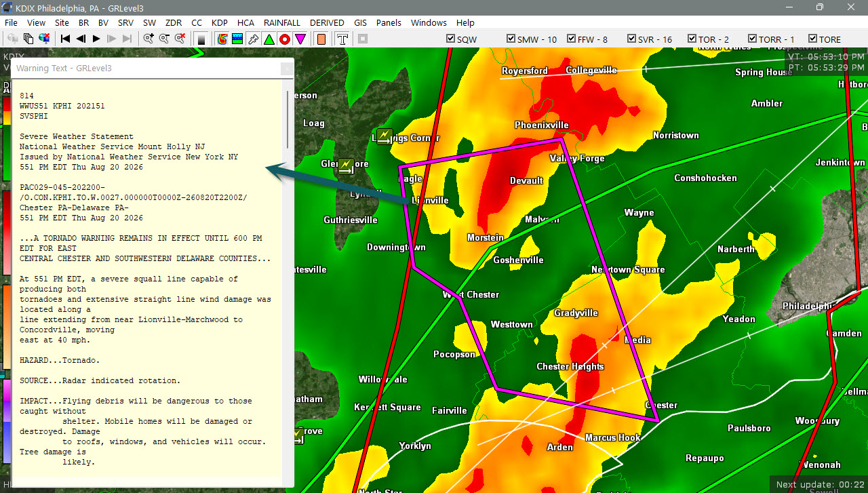
Task: Open the Windows menu
Action: [429, 22]
